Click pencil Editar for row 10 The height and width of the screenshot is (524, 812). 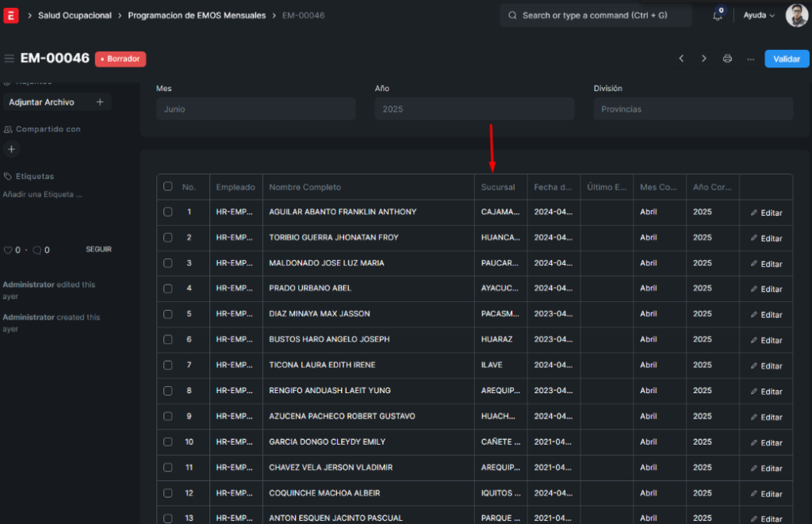click(766, 443)
